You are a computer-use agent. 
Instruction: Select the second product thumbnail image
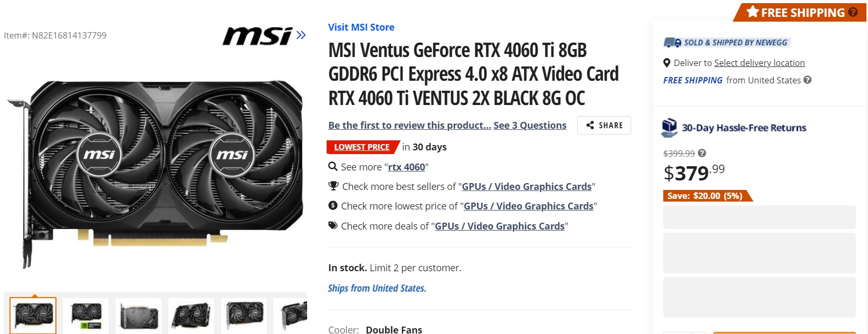tap(86, 316)
